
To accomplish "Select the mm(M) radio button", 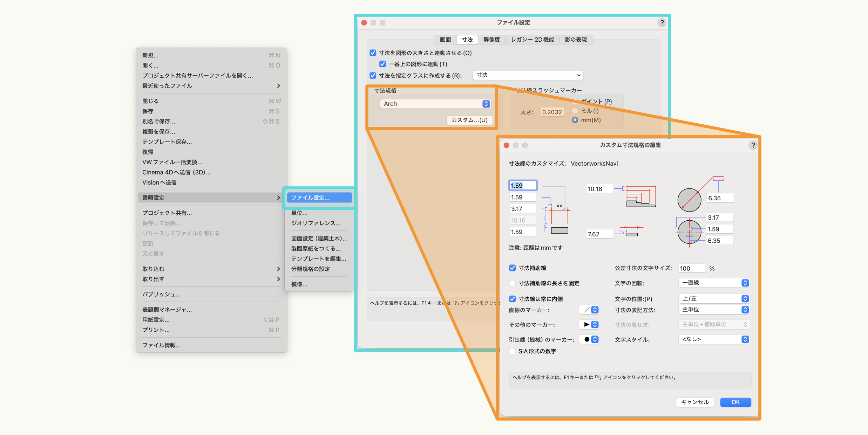I will pos(575,120).
